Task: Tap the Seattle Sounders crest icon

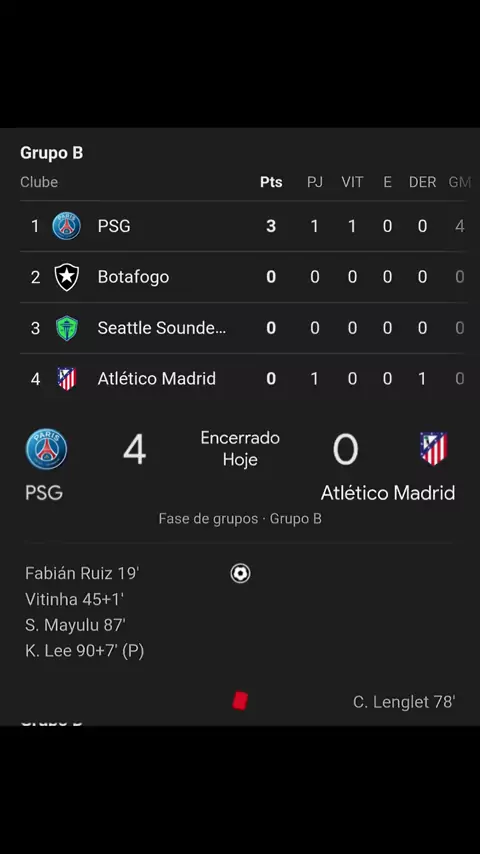Action: click(66, 328)
